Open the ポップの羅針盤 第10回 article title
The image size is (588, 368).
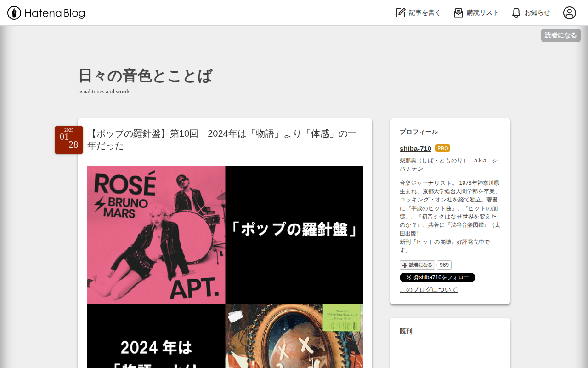tap(222, 139)
